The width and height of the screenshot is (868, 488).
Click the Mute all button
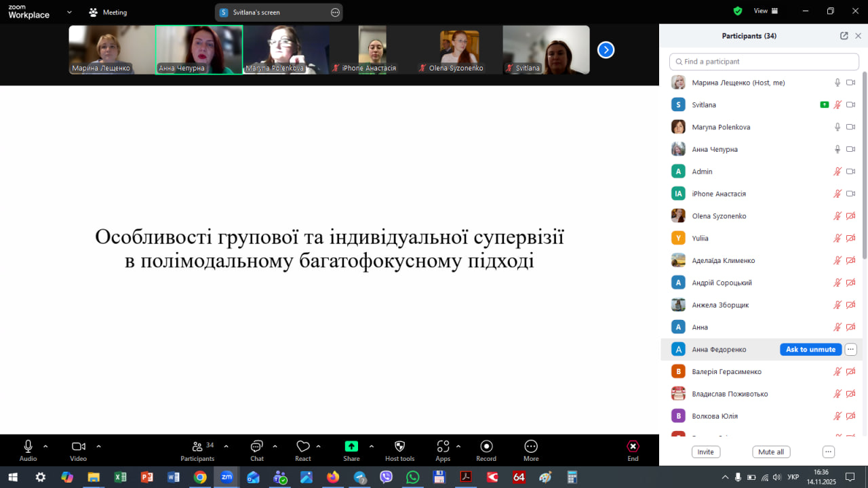tap(771, 452)
